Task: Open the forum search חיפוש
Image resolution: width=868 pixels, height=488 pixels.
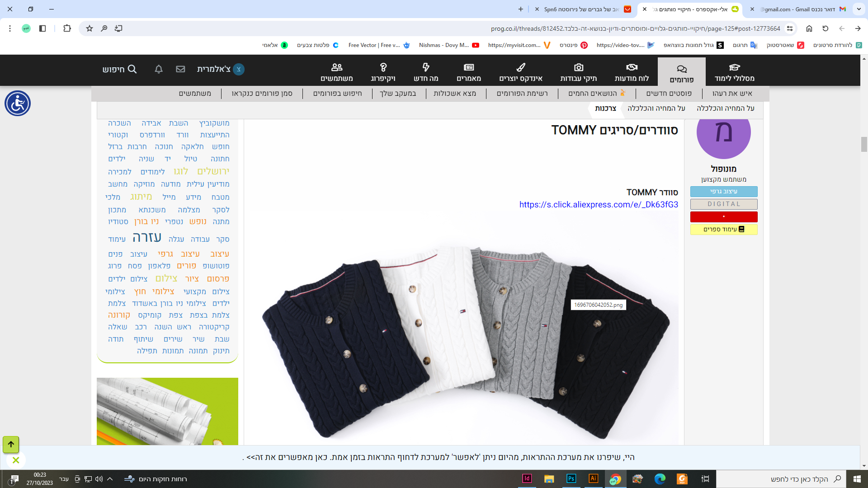Action: click(x=120, y=69)
